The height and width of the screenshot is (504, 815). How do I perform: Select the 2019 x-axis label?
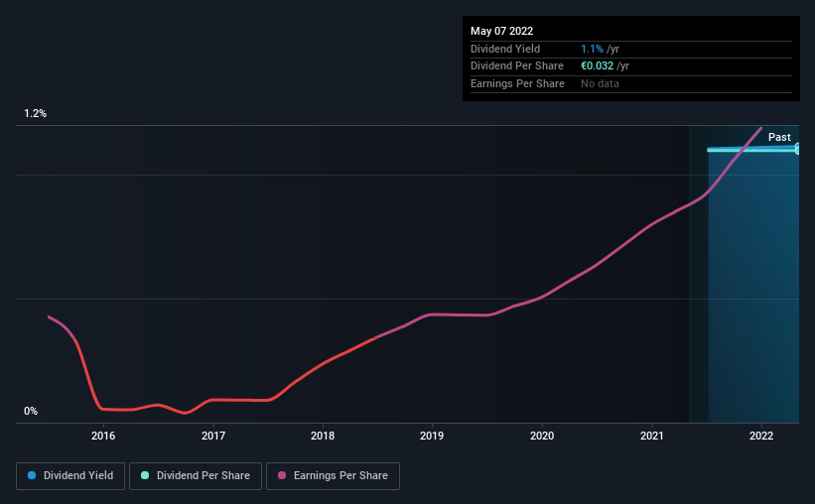click(x=432, y=436)
